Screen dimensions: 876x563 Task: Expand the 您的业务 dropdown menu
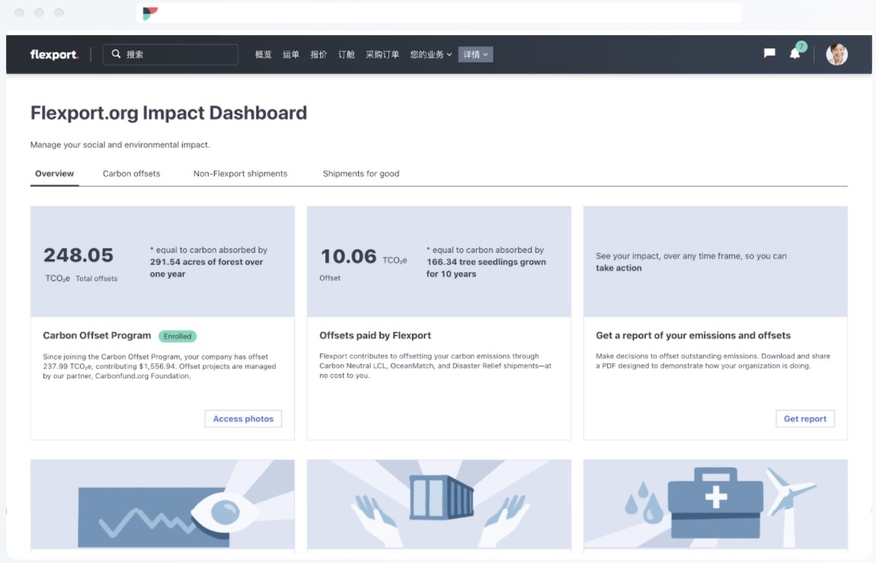coord(431,54)
